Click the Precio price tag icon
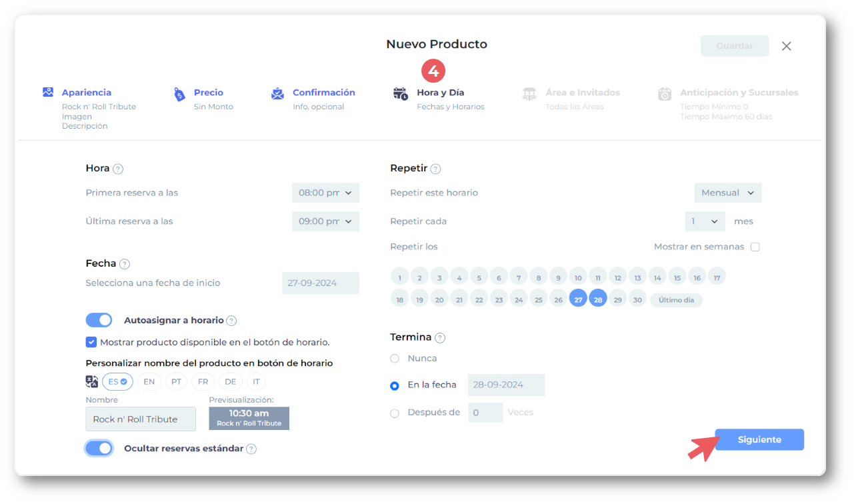854x504 pixels. [179, 94]
